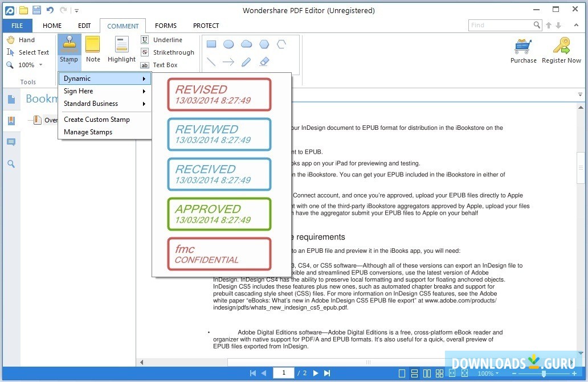588x382 pixels.
Task: Expand the Dynamic stamp submenu
Action: point(105,78)
